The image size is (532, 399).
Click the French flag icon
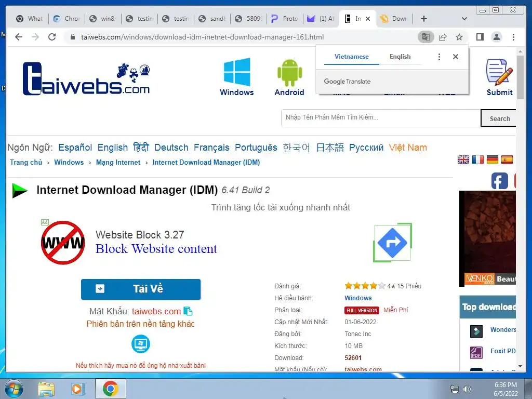tap(478, 159)
